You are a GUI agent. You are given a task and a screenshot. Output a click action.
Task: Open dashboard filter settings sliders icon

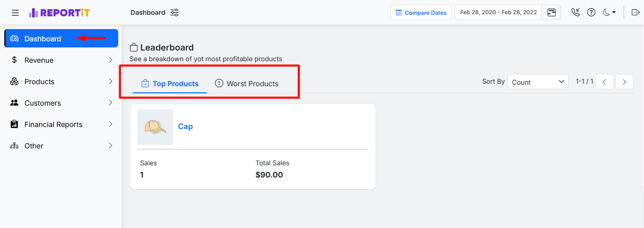175,13
